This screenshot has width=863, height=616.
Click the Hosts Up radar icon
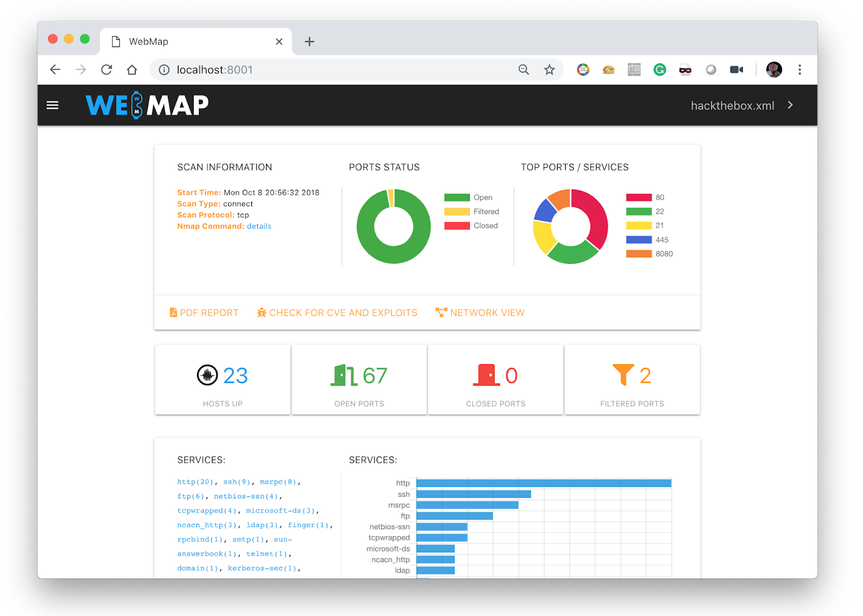pyautogui.click(x=207, y=375)
